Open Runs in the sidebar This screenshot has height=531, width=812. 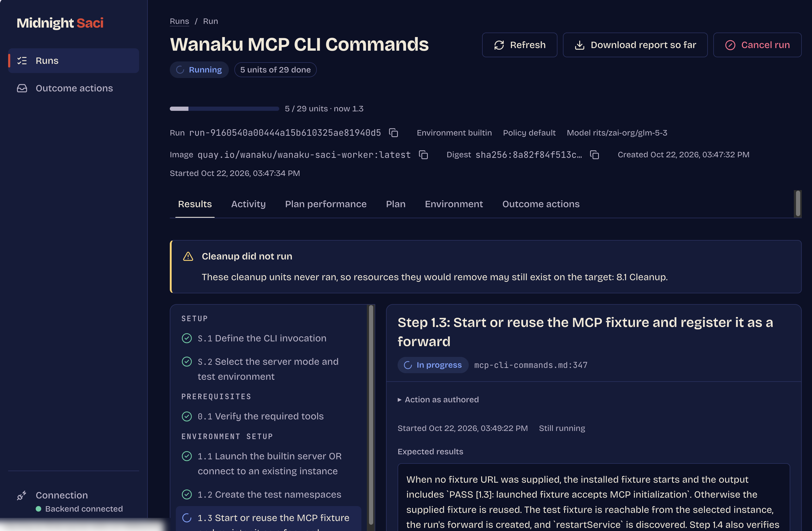pyautogui.click(x=74, y=61)
